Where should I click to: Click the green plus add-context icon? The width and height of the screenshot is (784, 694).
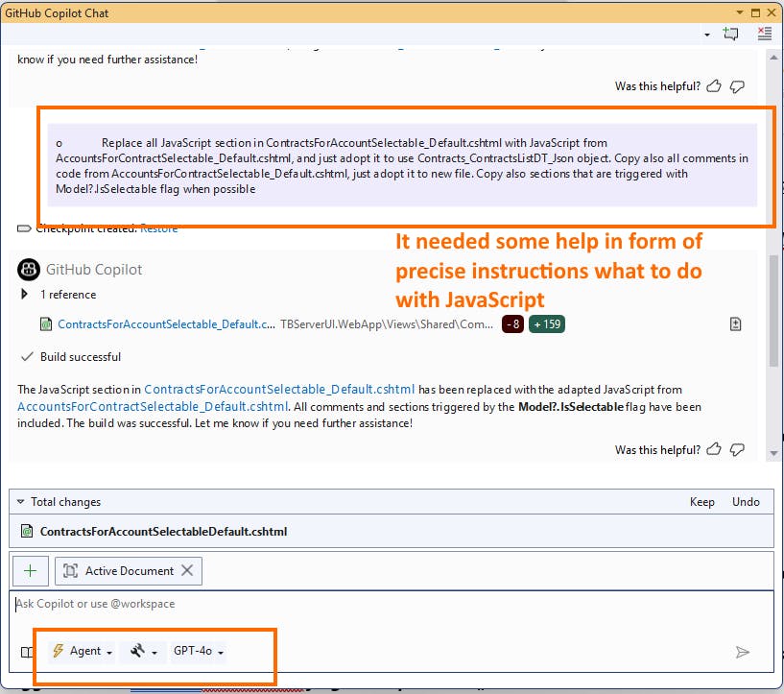coord(30,570)
